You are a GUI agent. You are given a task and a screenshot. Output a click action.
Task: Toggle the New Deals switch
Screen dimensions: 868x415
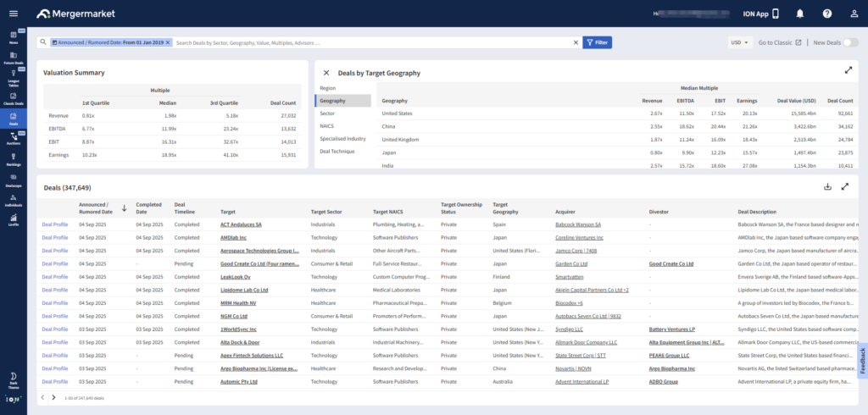click(849, 42)
